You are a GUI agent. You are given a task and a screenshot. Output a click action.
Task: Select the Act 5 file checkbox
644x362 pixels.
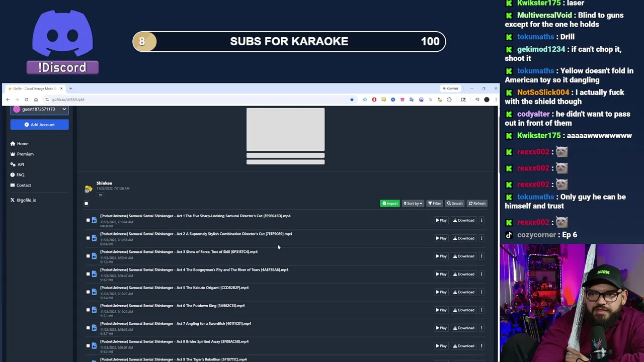(x=88, y=292)
